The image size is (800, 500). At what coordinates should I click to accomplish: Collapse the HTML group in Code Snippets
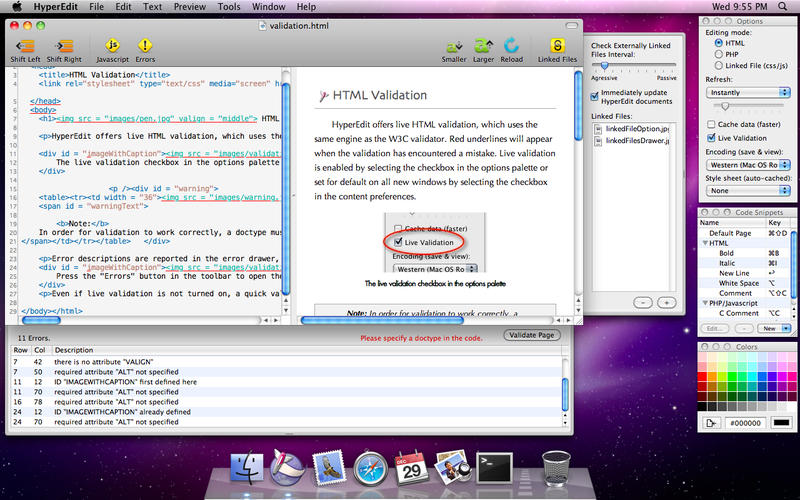point(705,243)
